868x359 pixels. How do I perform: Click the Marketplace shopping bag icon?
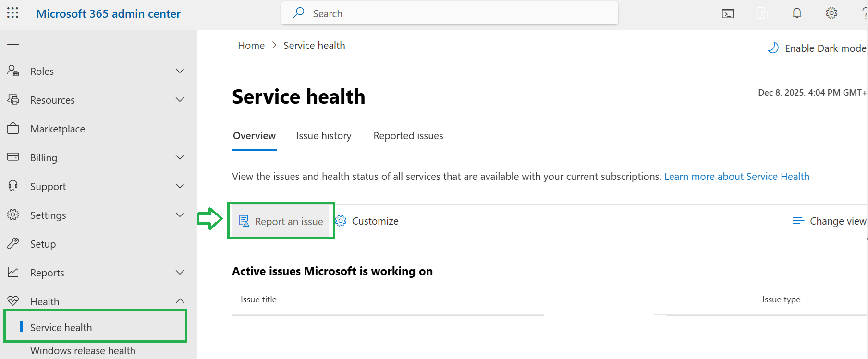13,128
